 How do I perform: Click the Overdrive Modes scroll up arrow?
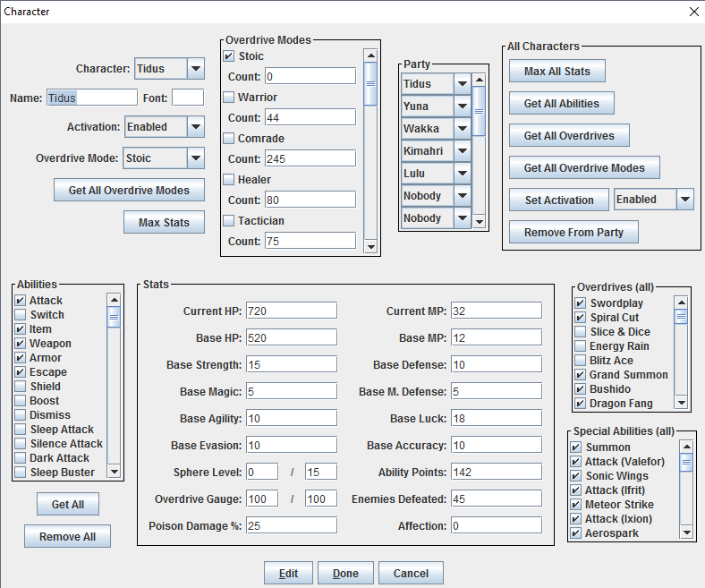(x=370, y=55)
